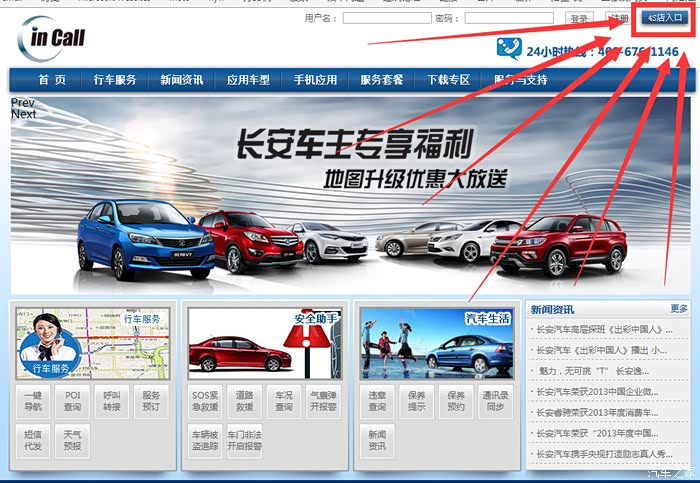Select the POI查询 tile

point(72,401)
